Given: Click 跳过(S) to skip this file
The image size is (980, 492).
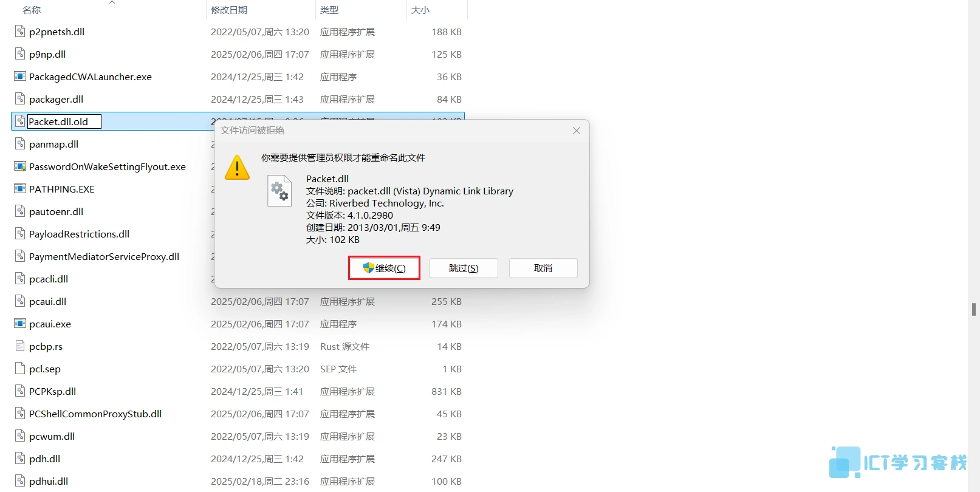Looking at the screenshot, I should click(464, 268).
